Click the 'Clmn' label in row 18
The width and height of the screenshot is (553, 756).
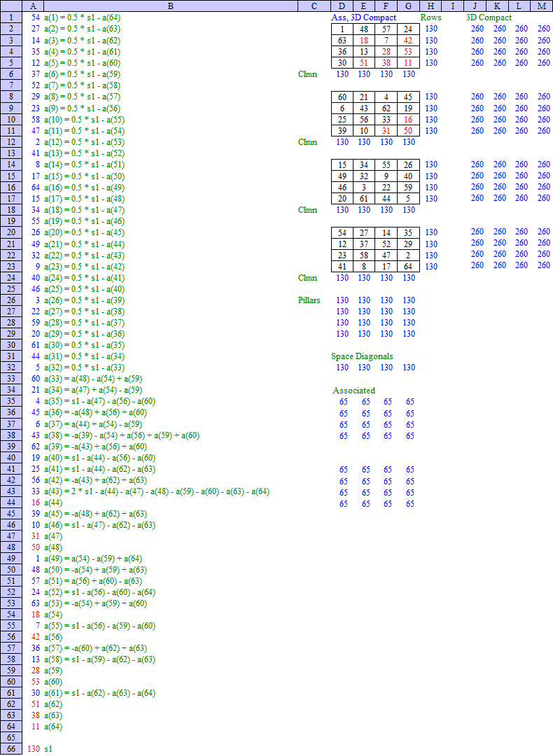point(307,210)
